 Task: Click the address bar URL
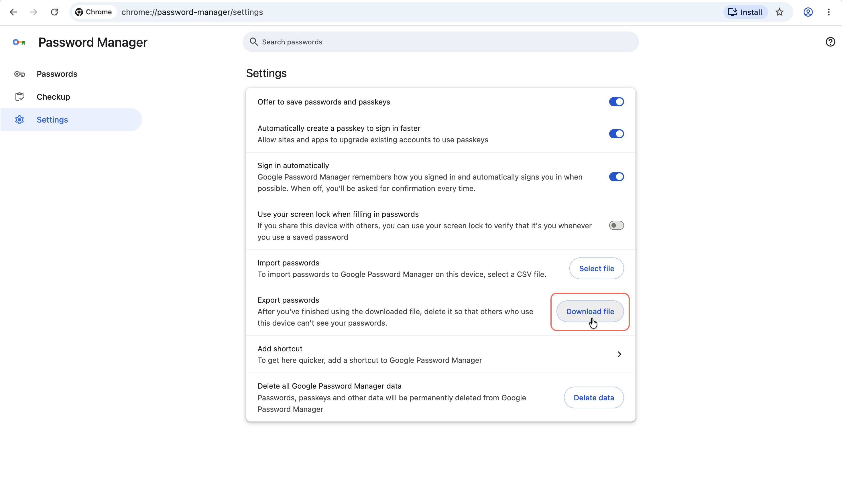[x=192, y=12]
